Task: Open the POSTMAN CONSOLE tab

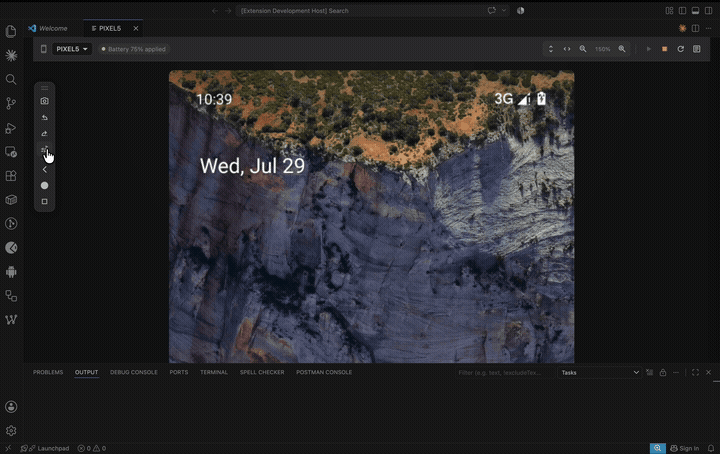Action: point(324,372)
